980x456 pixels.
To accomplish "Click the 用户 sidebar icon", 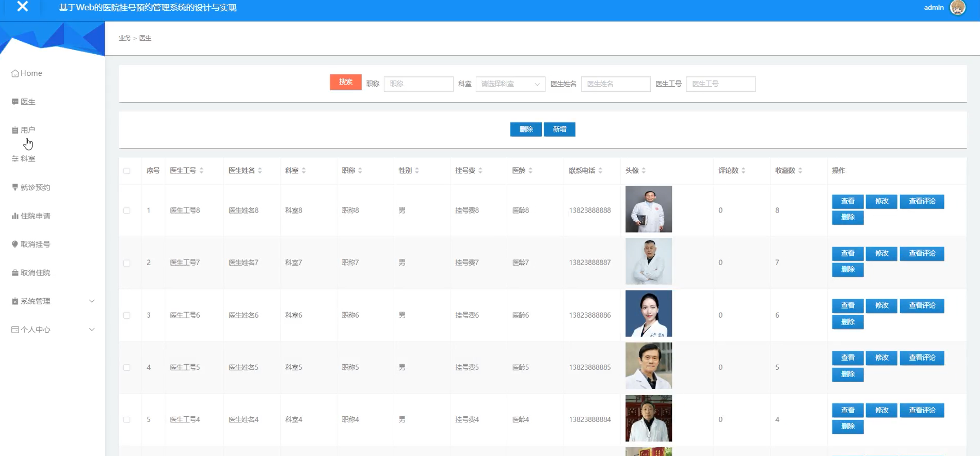I will click(15, 130).
